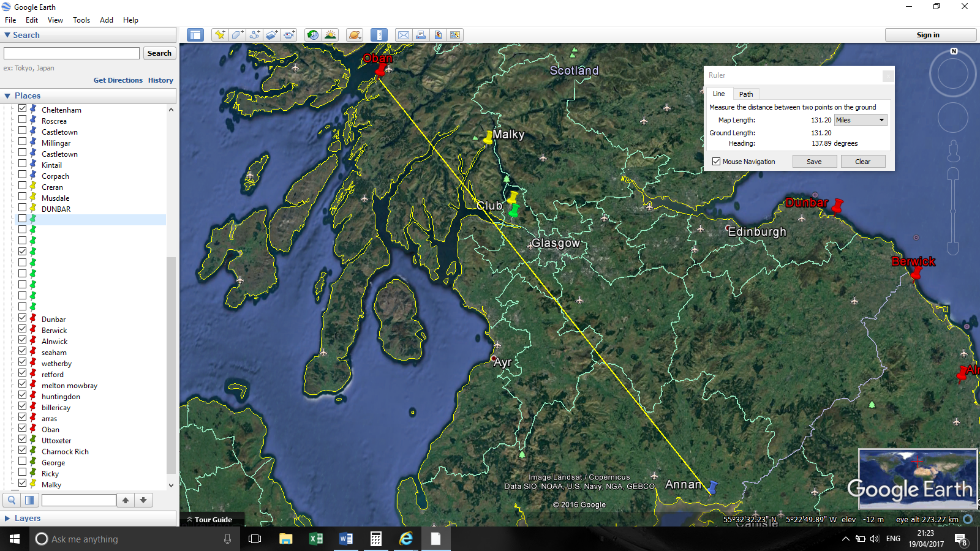Click the red Berwick pushpin on map
This screenshot has height=551, width=980.
(x=916, y=272)
